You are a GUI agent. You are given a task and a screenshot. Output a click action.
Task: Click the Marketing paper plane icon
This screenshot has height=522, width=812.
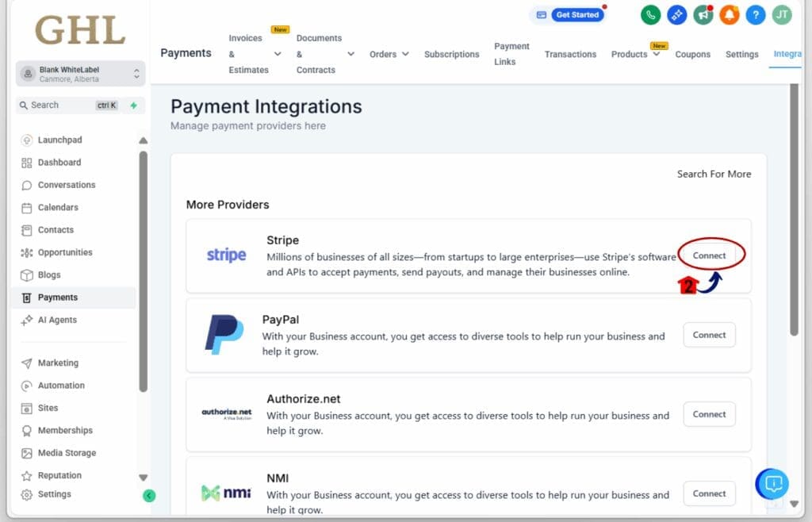[x=27, y=363]
